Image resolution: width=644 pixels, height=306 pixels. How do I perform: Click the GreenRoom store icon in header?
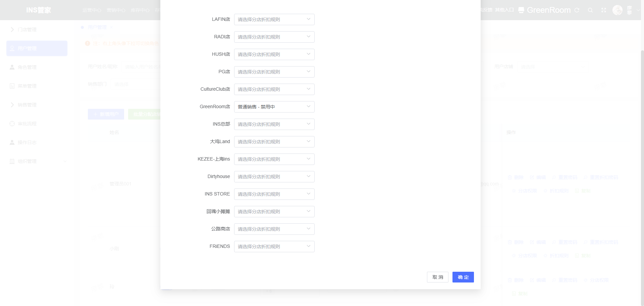pyautogui.click(x=521, y=10)
